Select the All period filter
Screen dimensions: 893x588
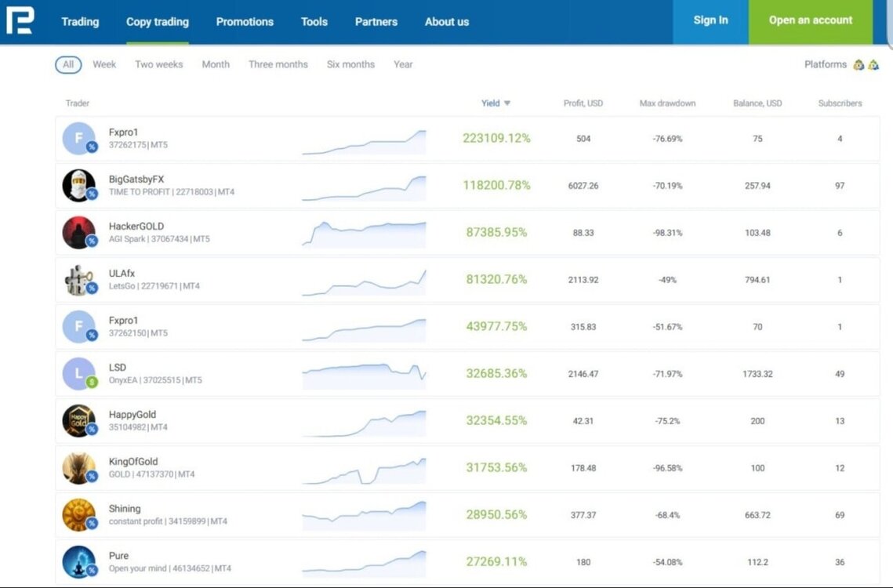coord(68,64)
